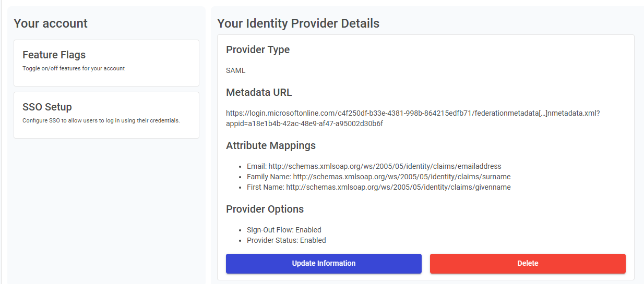
Task: Select the SAML provider type text
Action: coord(235,70)
